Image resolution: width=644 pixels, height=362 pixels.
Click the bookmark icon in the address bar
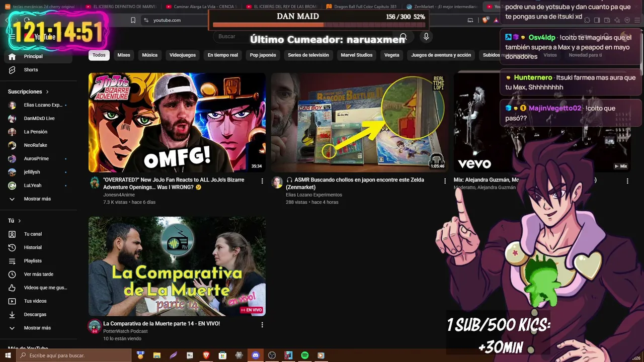pos(133,20)
